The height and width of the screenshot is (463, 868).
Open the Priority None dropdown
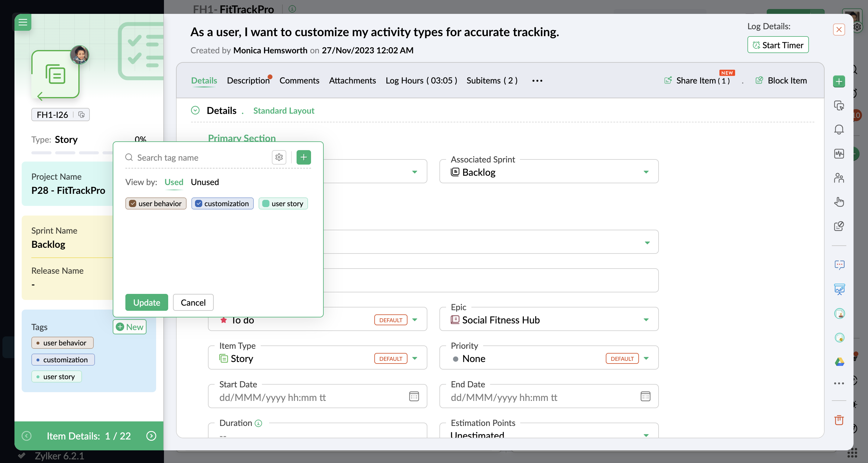tap(646, 358)
